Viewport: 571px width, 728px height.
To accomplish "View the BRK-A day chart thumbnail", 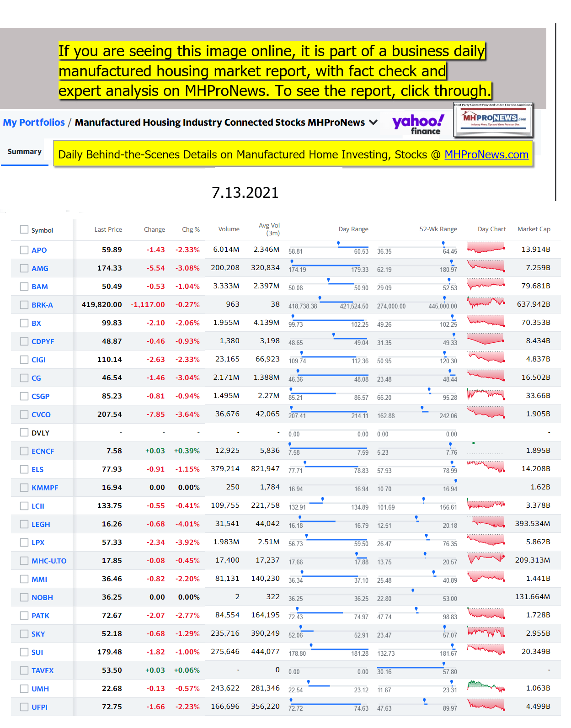I will tap(486, 303).
